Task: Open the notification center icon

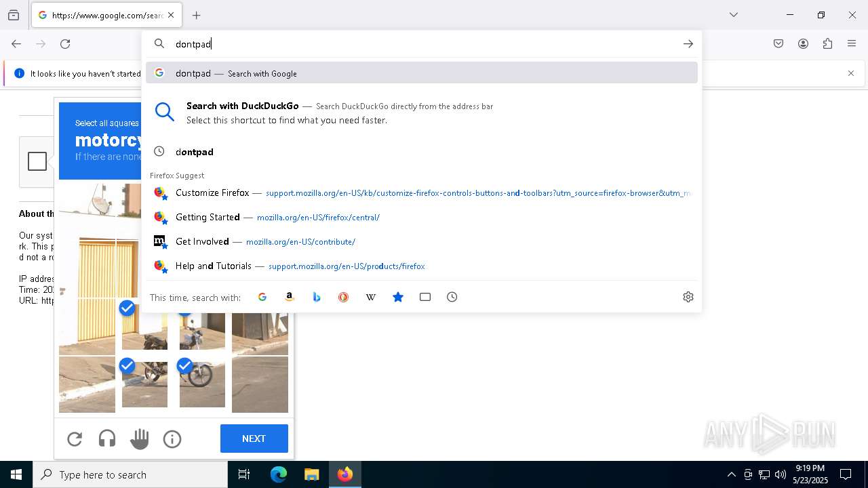Action: pos(846,474)
